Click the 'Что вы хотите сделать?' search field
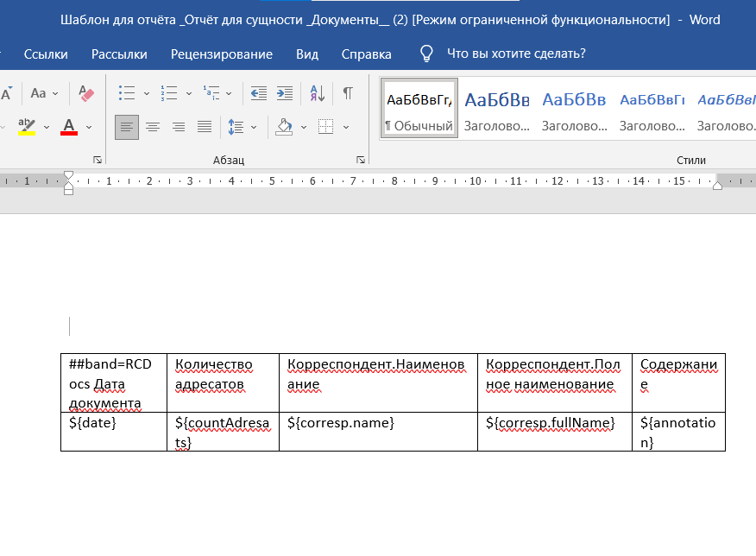Viewport: 756px width, 556px height. 516,54
